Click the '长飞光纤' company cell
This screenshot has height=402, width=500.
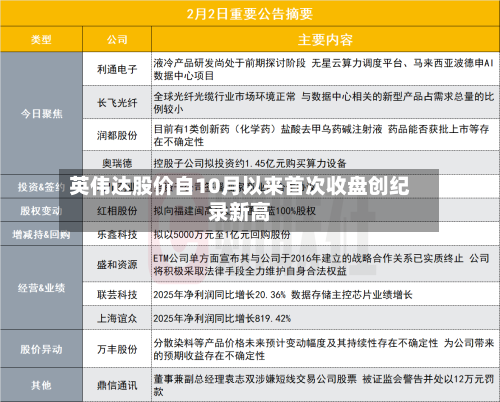(x=117, y=102)
